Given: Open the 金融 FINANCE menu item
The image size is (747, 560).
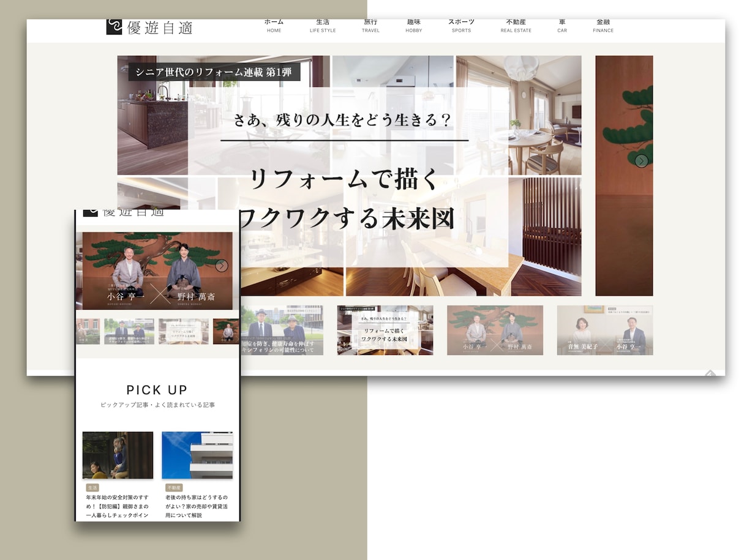Looking at the screenshot, I should tap(603, 26).
